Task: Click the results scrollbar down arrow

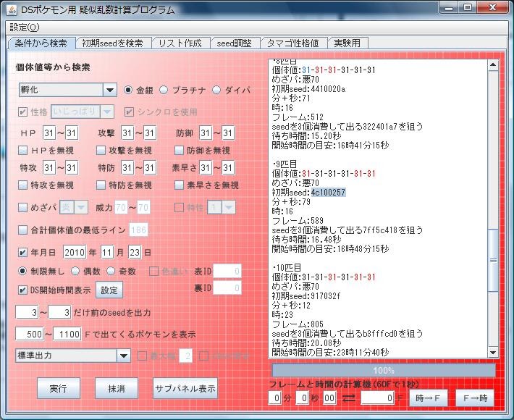Action: click(493, 353)
